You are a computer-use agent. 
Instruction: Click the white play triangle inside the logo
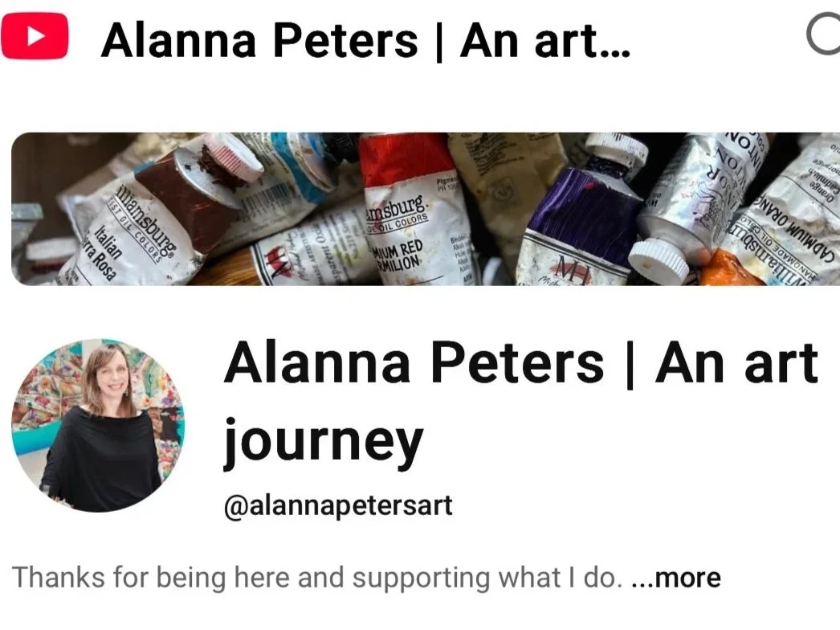(x=35, y=36)
